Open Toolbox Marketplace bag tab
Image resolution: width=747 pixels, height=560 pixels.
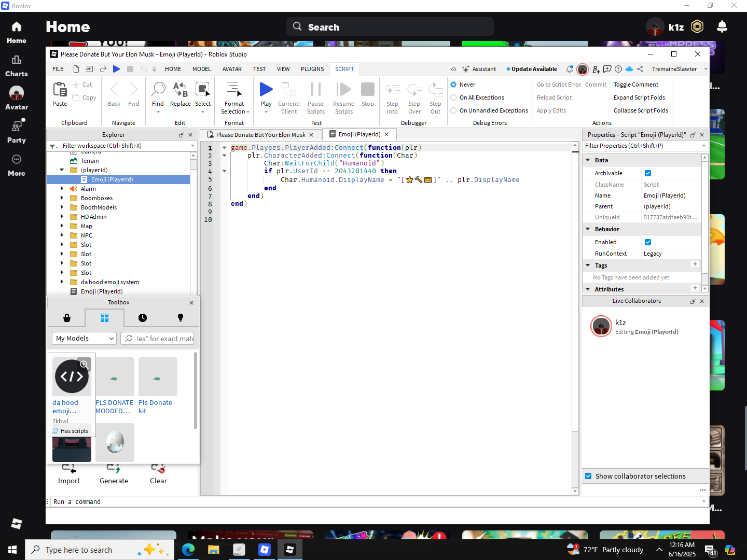tap(67, 318)
